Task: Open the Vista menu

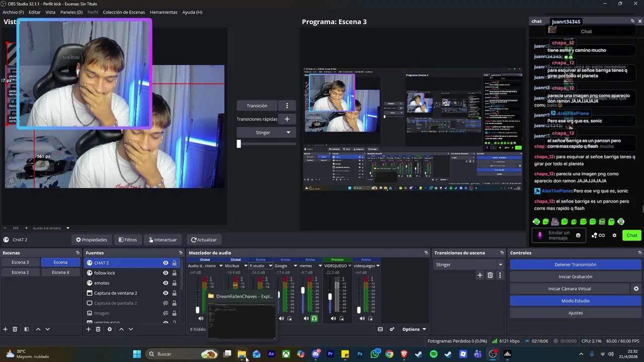Action: pyautogui.click(x=50, y=12)
